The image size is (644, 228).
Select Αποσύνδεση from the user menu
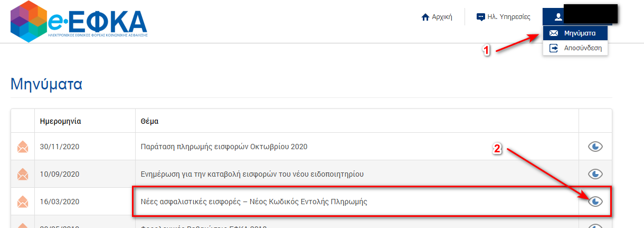[x=575, y=48]
